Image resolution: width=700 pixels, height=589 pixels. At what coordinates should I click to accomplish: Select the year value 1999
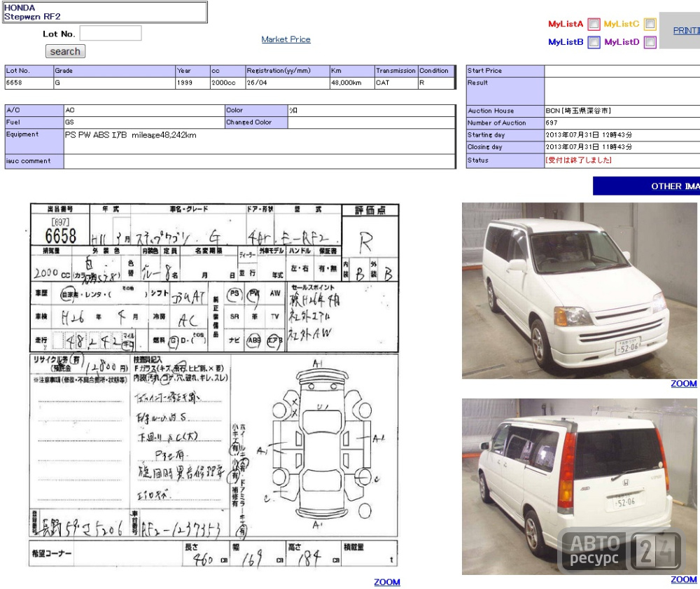184,83
